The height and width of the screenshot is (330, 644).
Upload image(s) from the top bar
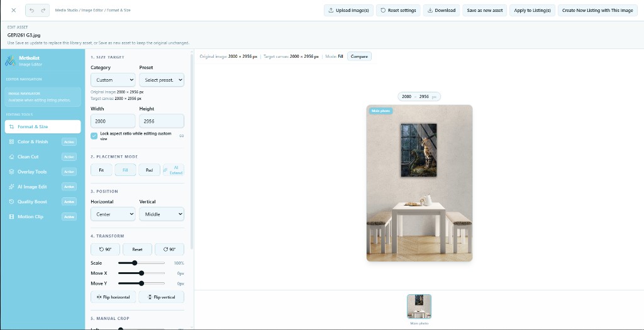click(348, 10)
